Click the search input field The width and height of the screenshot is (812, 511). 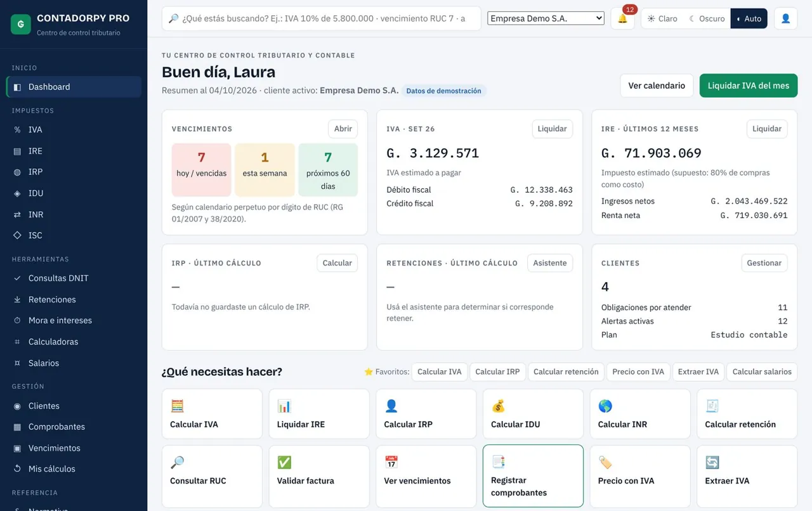(x=322, y=18)
